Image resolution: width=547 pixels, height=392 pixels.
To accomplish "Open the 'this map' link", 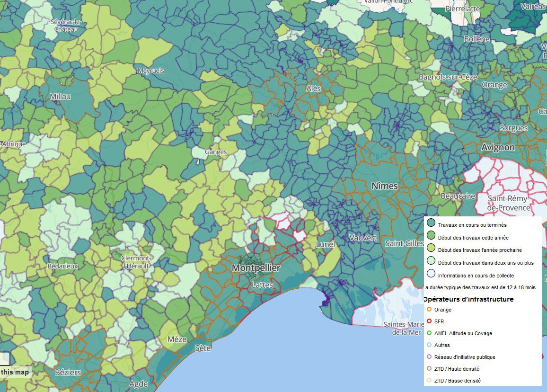I will pyautogui.click(x=15, y=372).
